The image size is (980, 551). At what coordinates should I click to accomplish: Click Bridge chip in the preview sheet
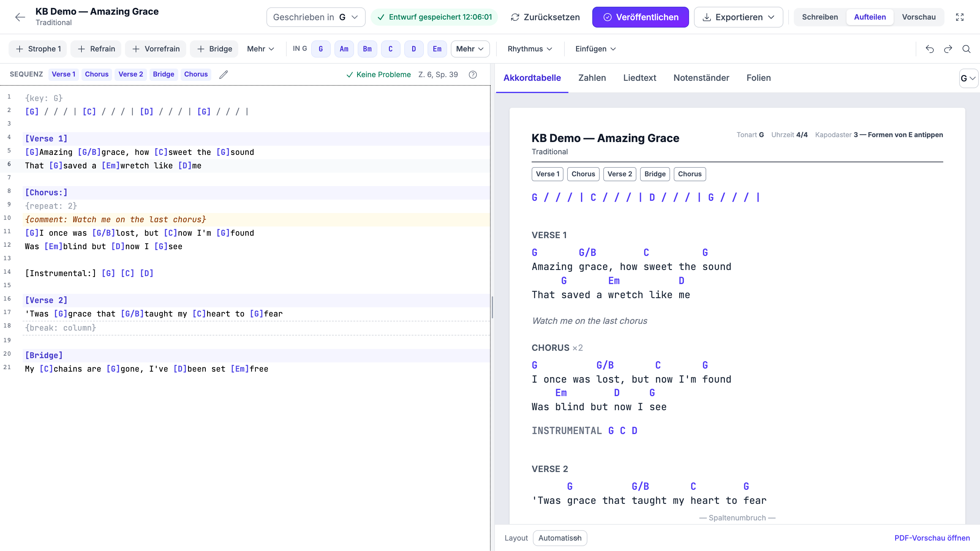[x=655, y=174]
